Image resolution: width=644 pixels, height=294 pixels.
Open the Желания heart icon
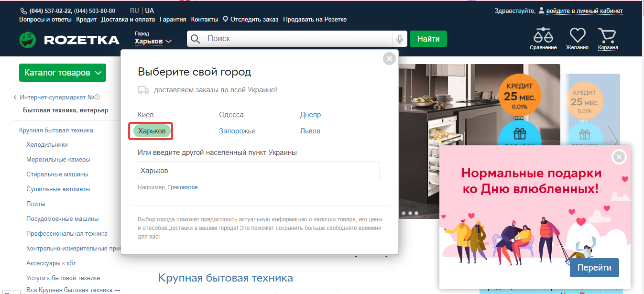click(578, 35)
